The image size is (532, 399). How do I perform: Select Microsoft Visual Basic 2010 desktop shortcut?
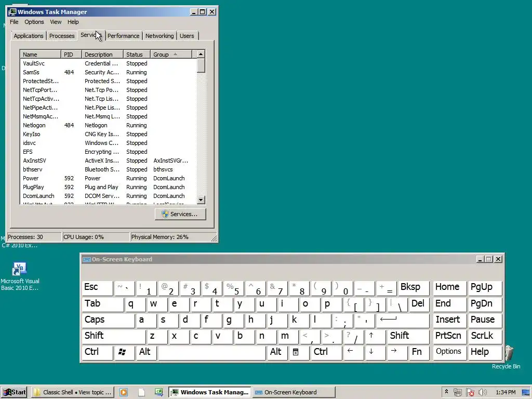point(20,276)
